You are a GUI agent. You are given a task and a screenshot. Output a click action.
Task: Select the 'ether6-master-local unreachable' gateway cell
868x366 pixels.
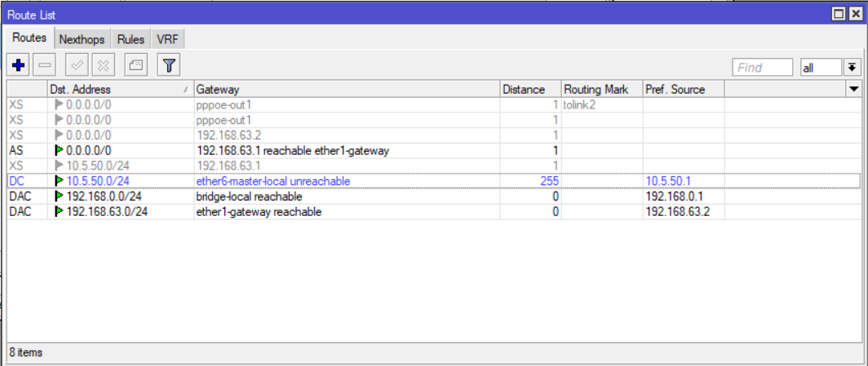(x=347, y=181)
